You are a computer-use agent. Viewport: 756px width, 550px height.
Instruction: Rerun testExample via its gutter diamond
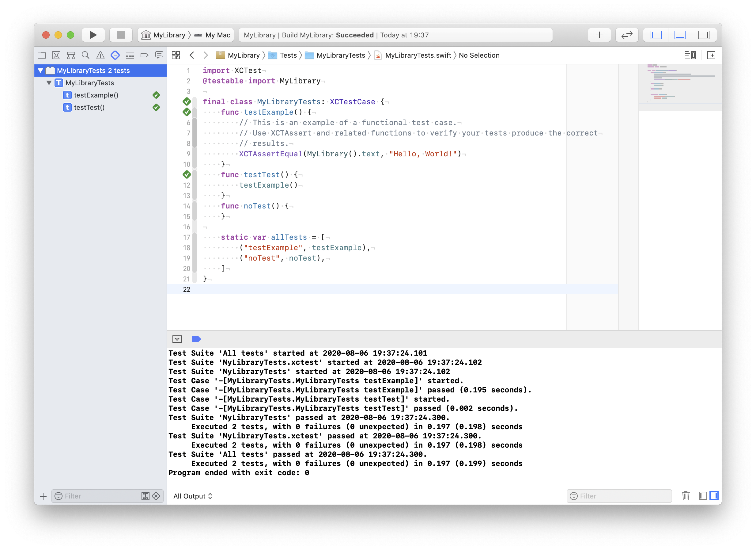pyautogui.click(x=187, y=112)
